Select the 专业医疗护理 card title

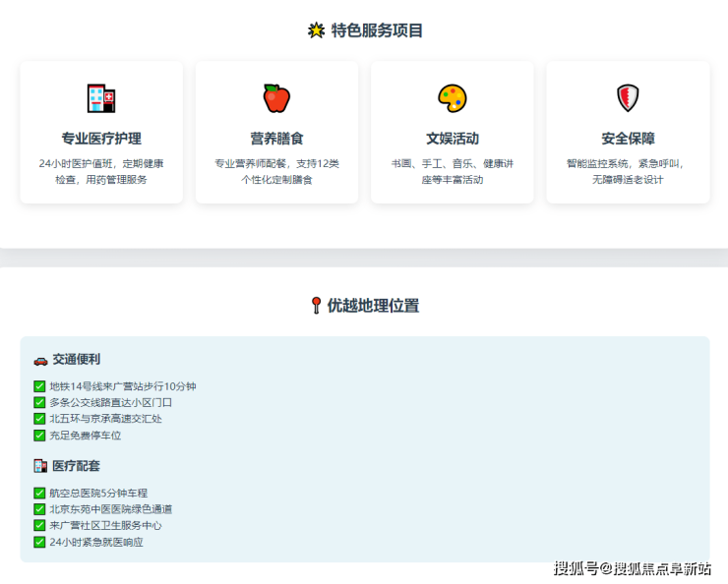coord(101,139)
